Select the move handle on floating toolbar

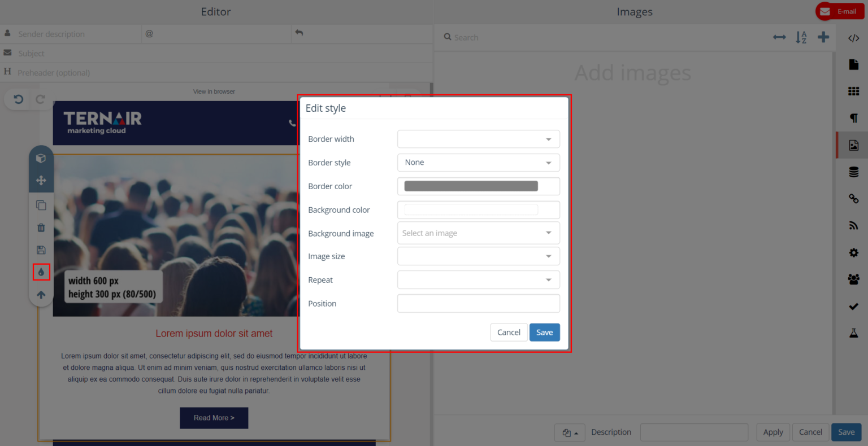(x=41, y=181)
